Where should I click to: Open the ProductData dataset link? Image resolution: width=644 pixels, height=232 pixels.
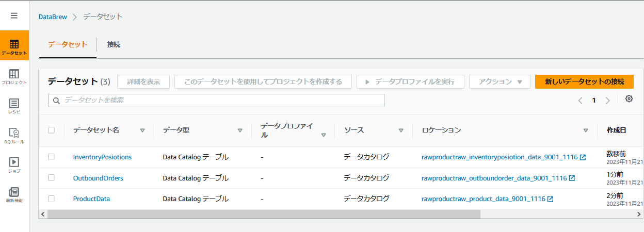tap(91, 198)
